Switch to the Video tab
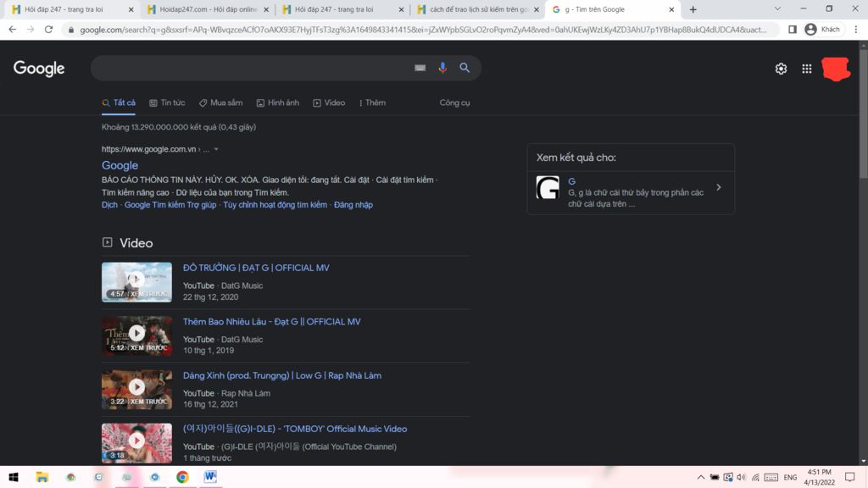 coord(329,103)
